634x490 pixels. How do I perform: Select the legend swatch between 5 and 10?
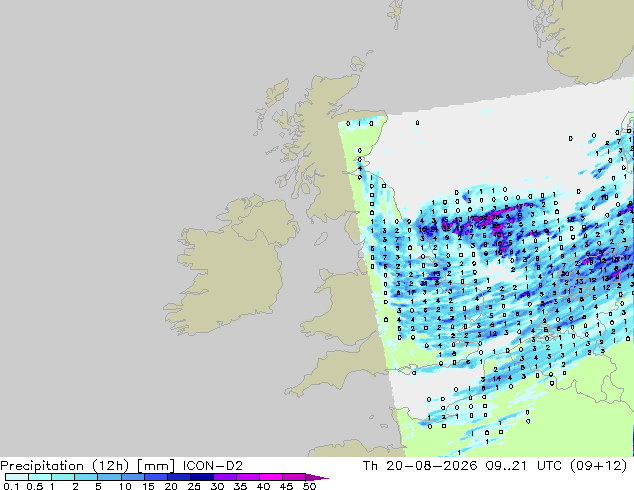pos(110,477)
